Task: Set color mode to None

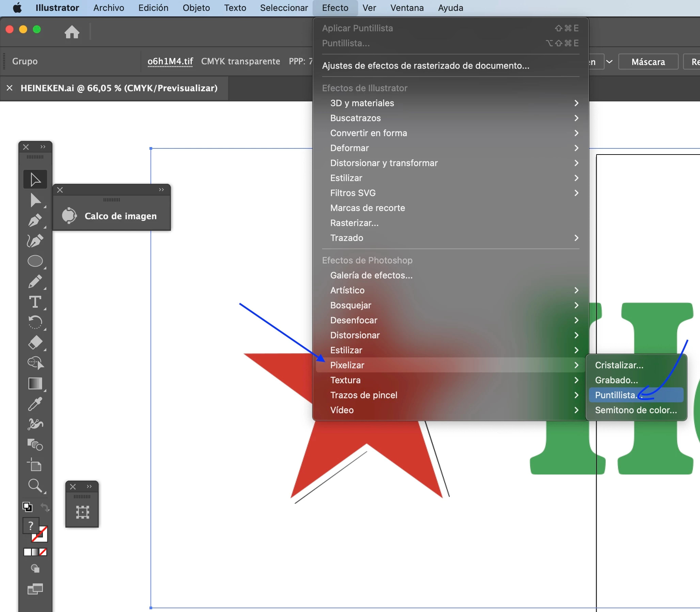Action: tap(43, 552)
